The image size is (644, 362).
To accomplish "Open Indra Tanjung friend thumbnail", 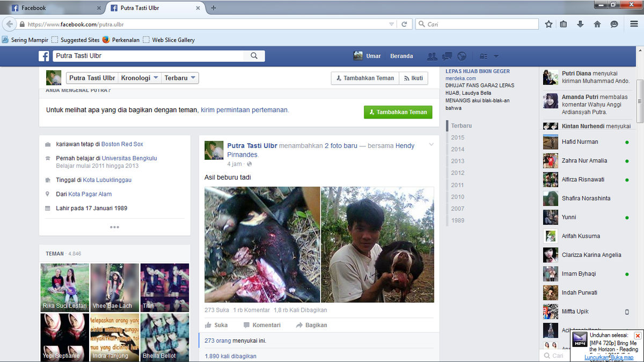I will [x=115, y=337].
